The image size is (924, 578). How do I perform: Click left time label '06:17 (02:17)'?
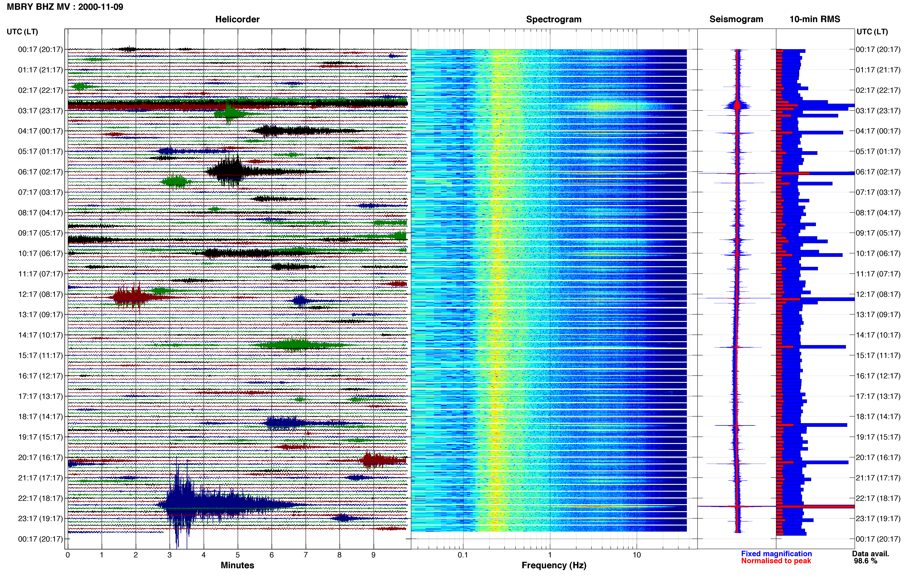pyautogui.click(x=40, y=172)
